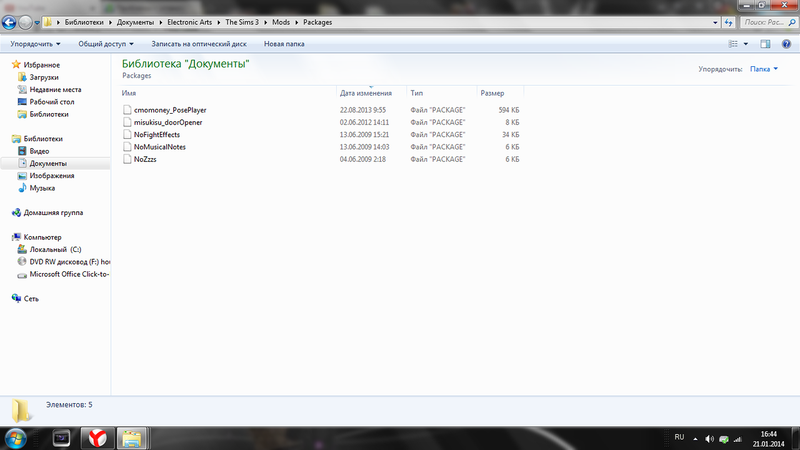800x450 pixels.
Task: Open the view options dropdown arrow
Action: coord(747,44)
